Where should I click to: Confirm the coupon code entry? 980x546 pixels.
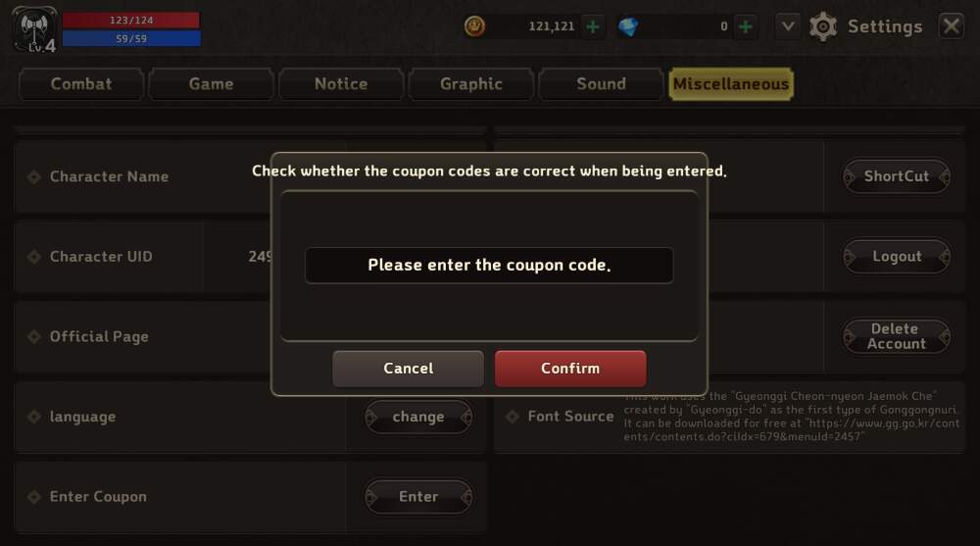point(570,369)
